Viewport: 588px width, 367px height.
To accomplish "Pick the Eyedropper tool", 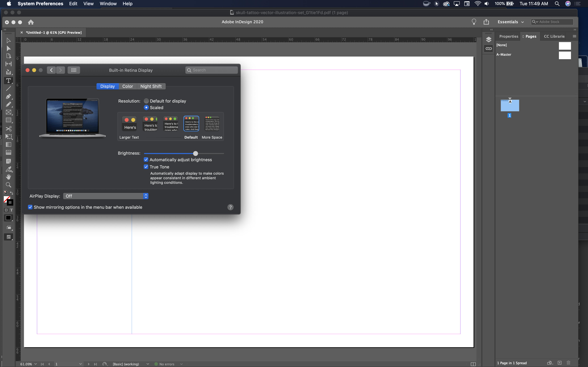I will click(x=9, y=169).
